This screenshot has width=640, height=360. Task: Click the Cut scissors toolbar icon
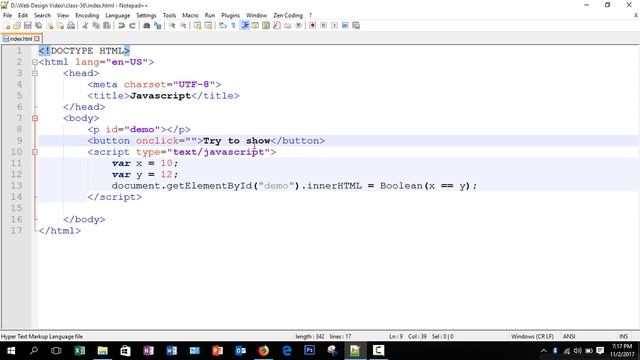[85, 26]
